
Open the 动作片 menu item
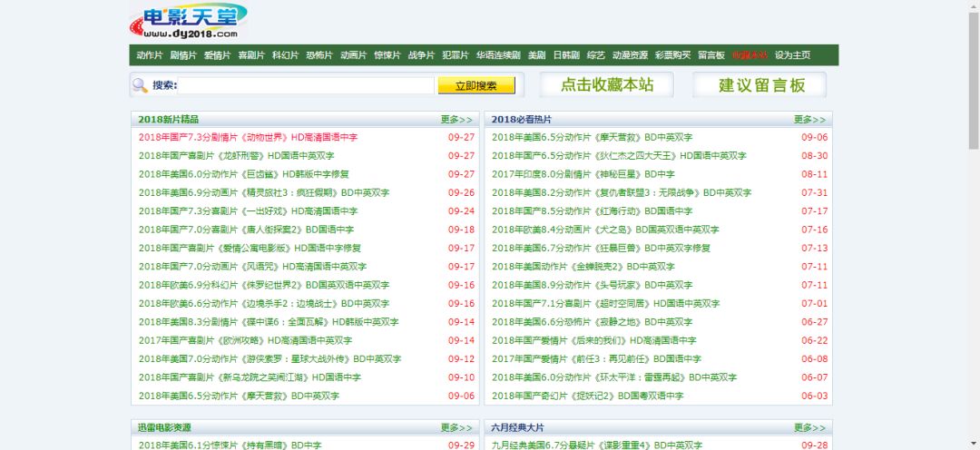click(150, 55)
